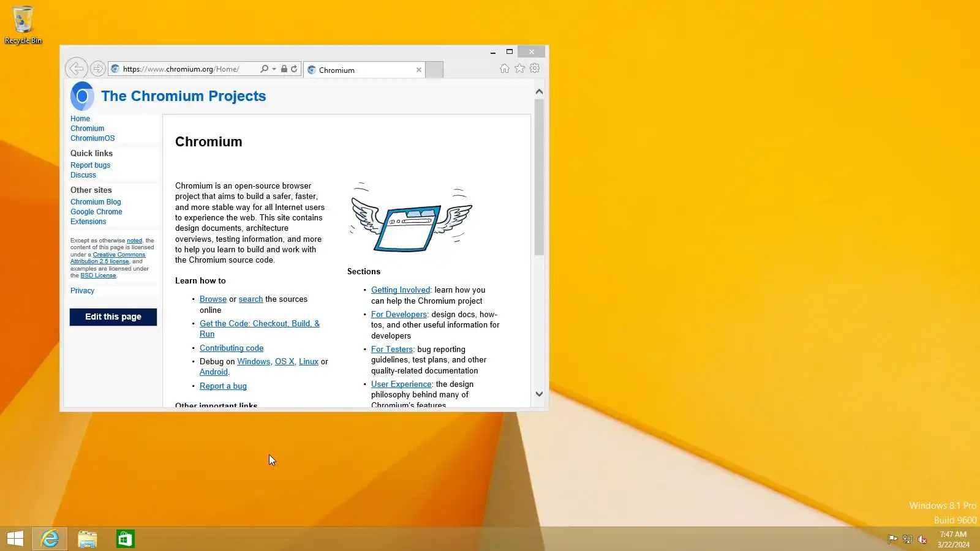Open the Browse sources link
This screenshot has width=980, height=551.
click(213, 299)
